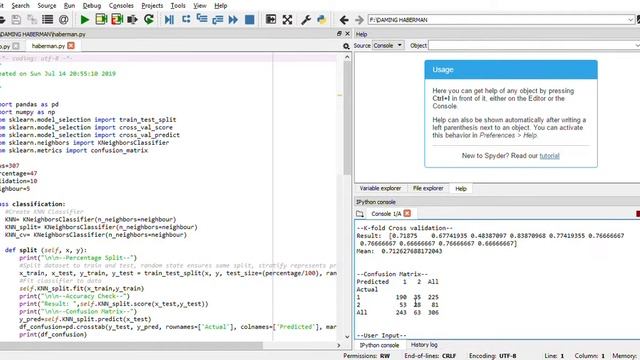640x360 pixels.
Task: Switch to IPython console bottom tab
Action: (379, 345)
